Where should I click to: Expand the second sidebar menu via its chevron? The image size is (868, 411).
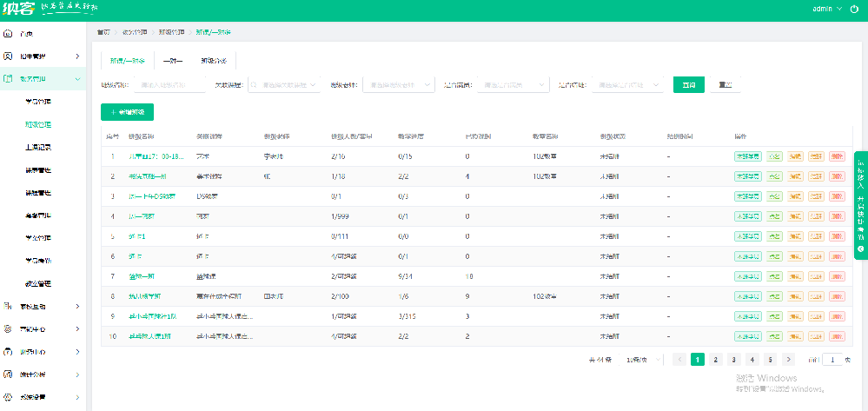point(77,56)
